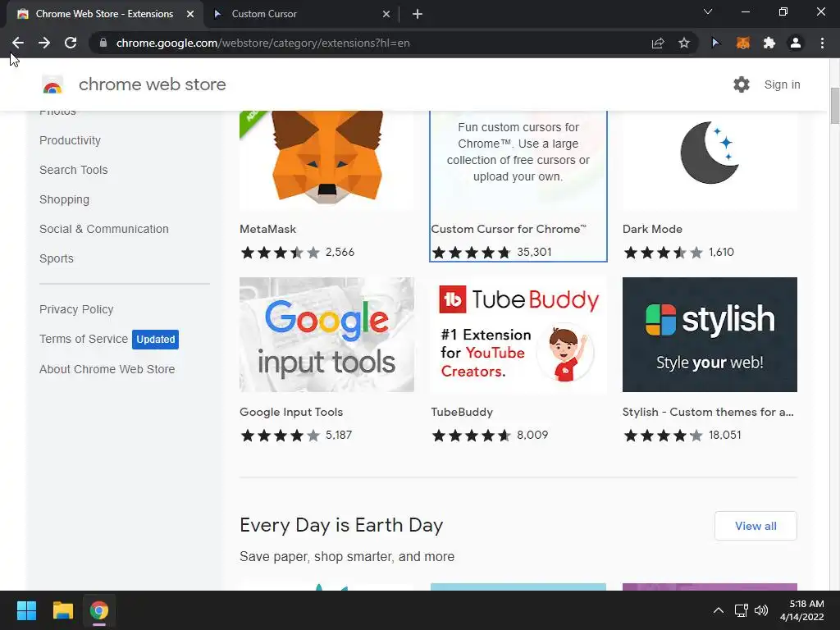Reload the Chrome Web Store page

[x=71, y=43]
